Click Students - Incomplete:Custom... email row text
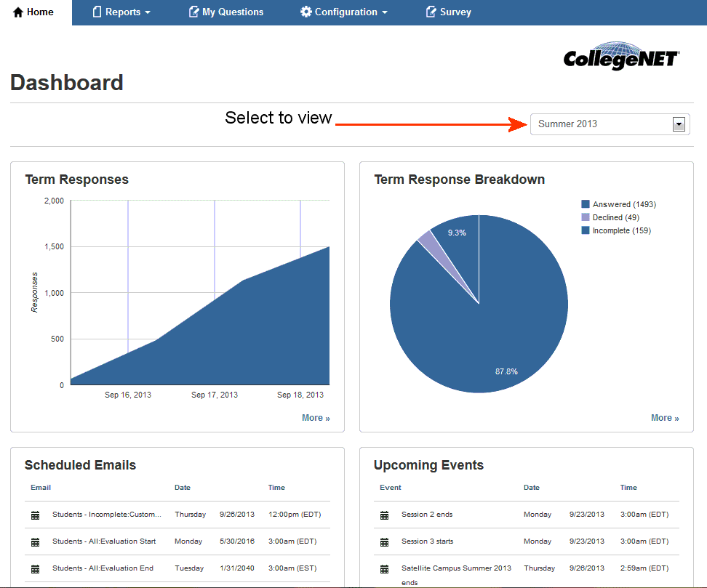Viewport: 707px width, 588px height. click(x=106, y=514)
